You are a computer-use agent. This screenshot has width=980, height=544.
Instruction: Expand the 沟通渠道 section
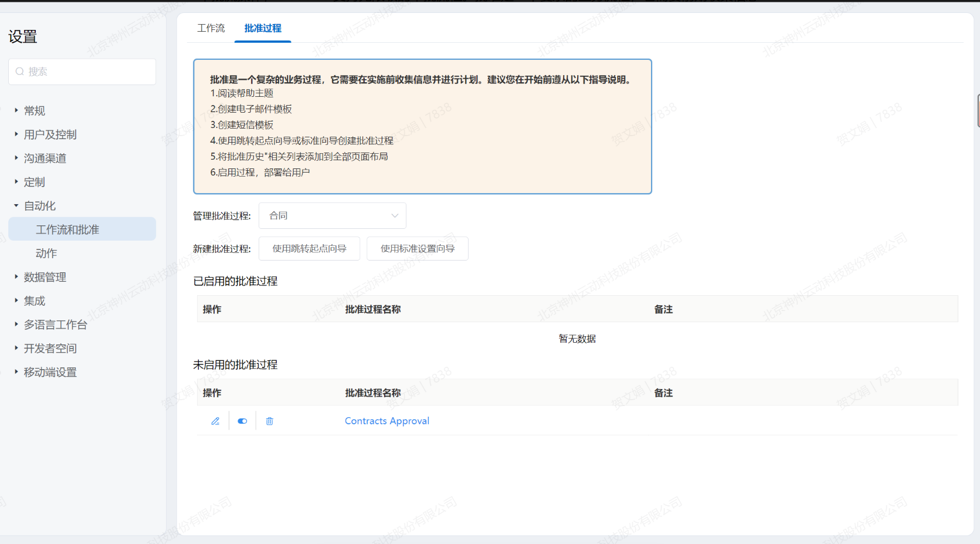click(45, 158)
